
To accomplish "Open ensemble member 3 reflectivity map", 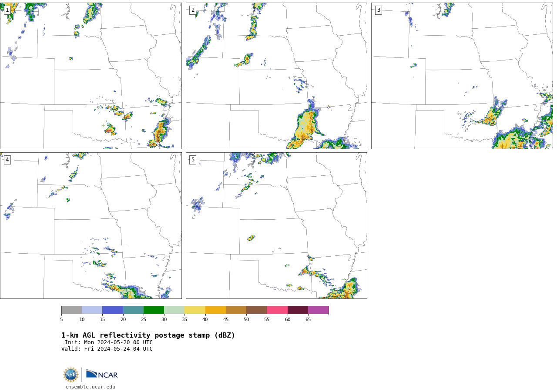I will click(462, 76).
